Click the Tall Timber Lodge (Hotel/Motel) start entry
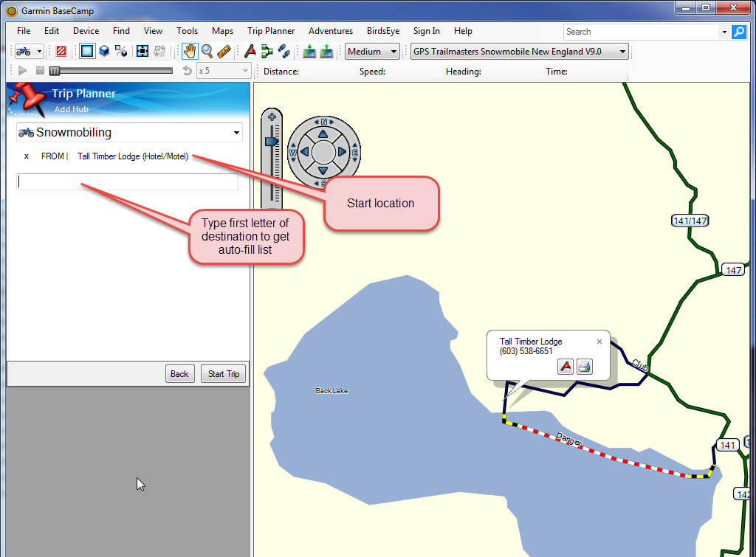Image resolution: width=756 pixels, height=557 pixels. pos(133,156)
